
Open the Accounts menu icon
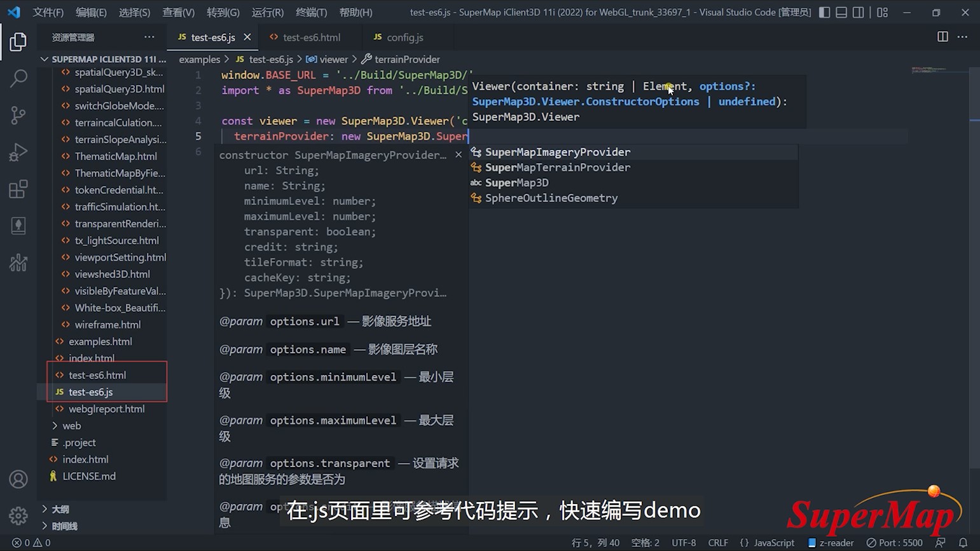point(18,479)
